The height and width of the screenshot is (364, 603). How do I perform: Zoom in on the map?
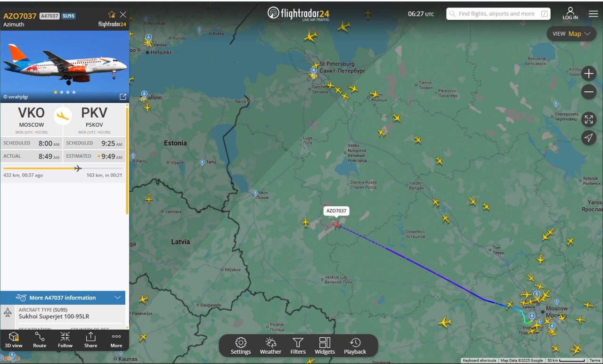pos(589,73)
